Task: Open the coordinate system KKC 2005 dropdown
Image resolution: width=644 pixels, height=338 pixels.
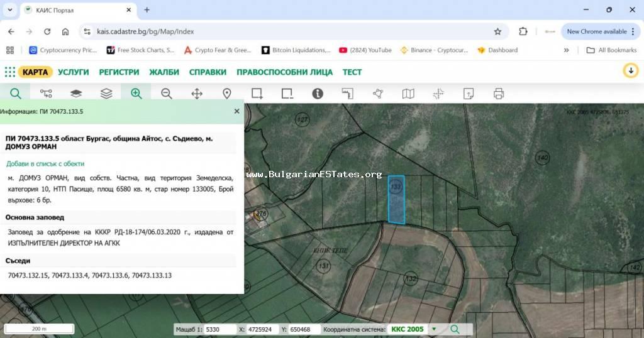Action: [433, 329]
